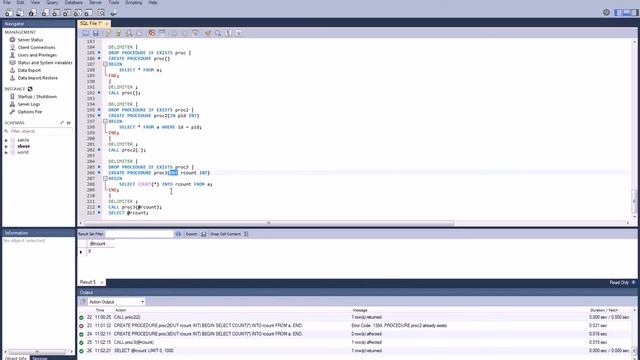Clear output icon beside Action Output
Image resolution: width=640 pixels, height=360 pixels.
(x=83, y=302)
